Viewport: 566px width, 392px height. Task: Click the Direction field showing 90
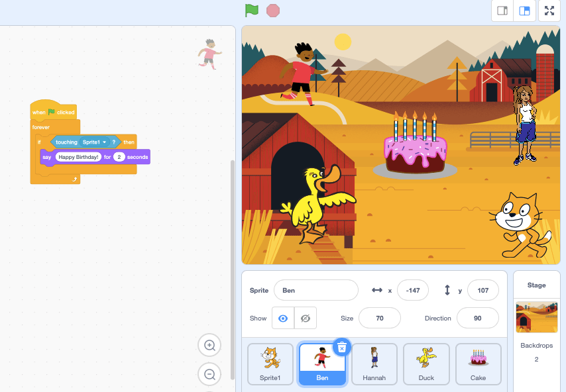coord(477,318)
